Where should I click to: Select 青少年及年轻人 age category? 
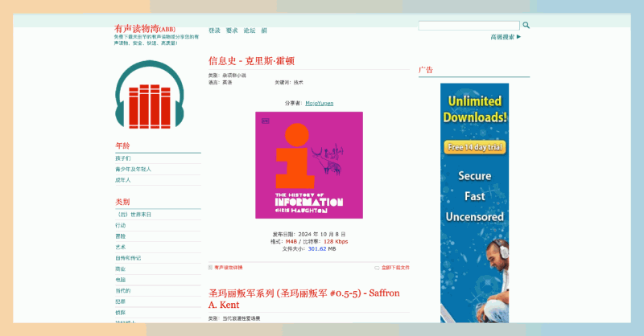tap(133, 169)
